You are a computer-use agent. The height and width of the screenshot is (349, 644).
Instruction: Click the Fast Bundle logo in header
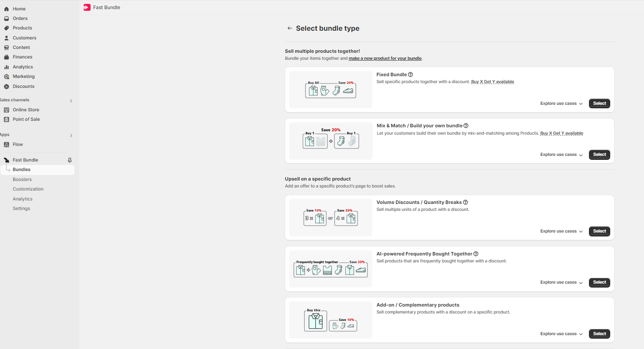(87, 7)
